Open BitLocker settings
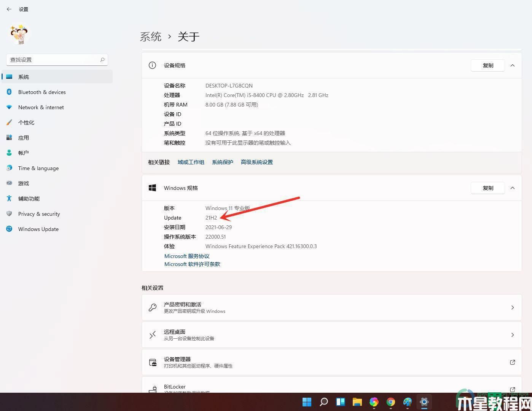Viewport: 532px width, 411px height. pyautogui.click(x=331, y=385)
